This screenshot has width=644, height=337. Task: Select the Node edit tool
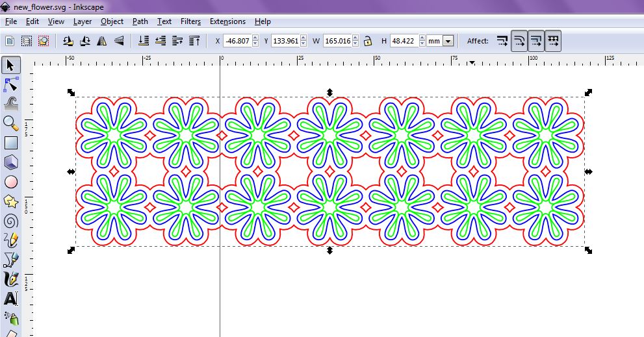pos(11,85)
